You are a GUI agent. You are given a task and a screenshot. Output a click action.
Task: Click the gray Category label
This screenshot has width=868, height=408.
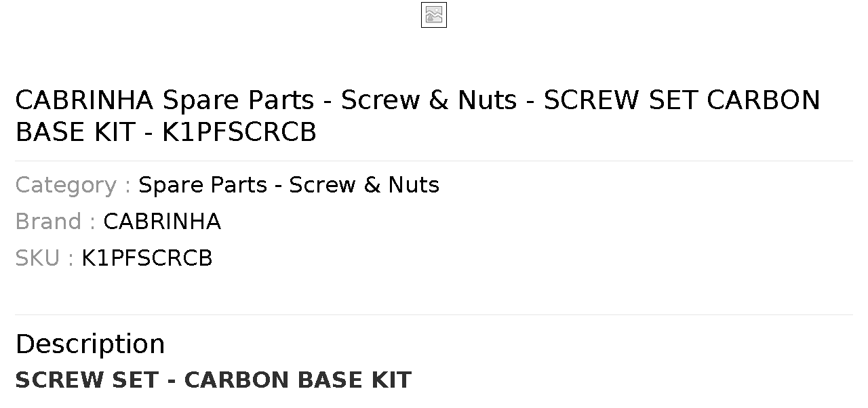[73, 185]
